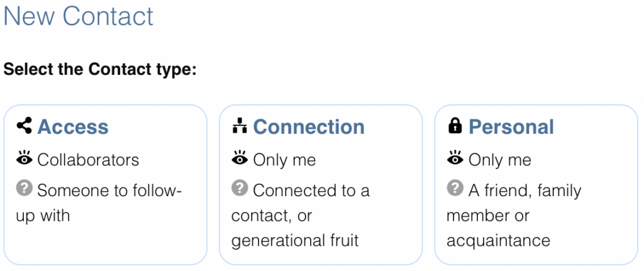Screen dimensions: 644x271
Task: Click the eye icon next to Collaborators
Action: (25, 158)
